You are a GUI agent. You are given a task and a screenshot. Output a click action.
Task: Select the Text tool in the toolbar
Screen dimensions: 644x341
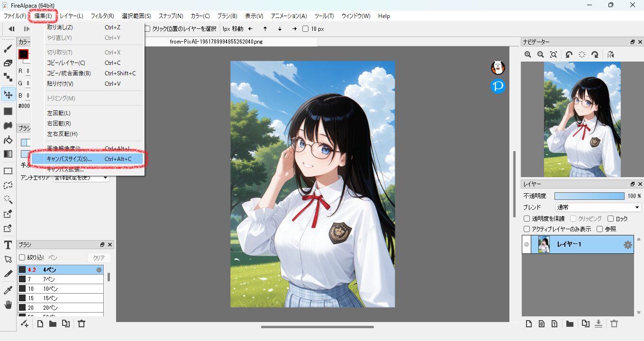click(x=8, y=245)
